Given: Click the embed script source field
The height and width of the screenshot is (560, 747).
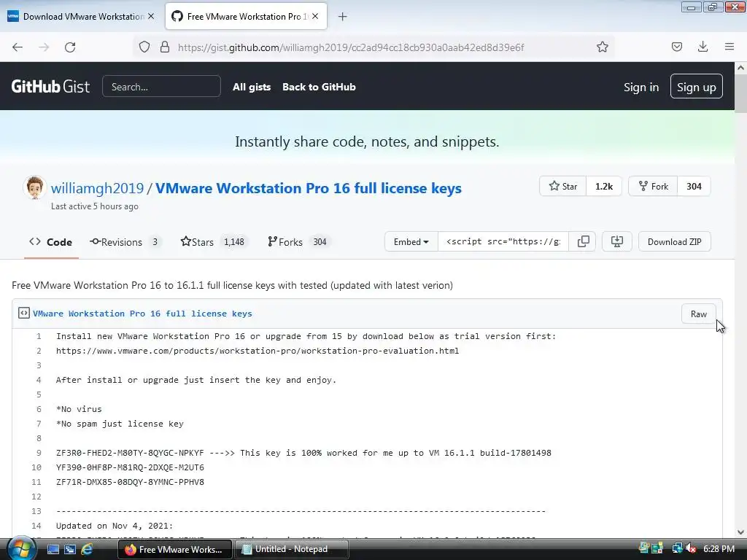Looking at the screenshot, I should point(503,241).
